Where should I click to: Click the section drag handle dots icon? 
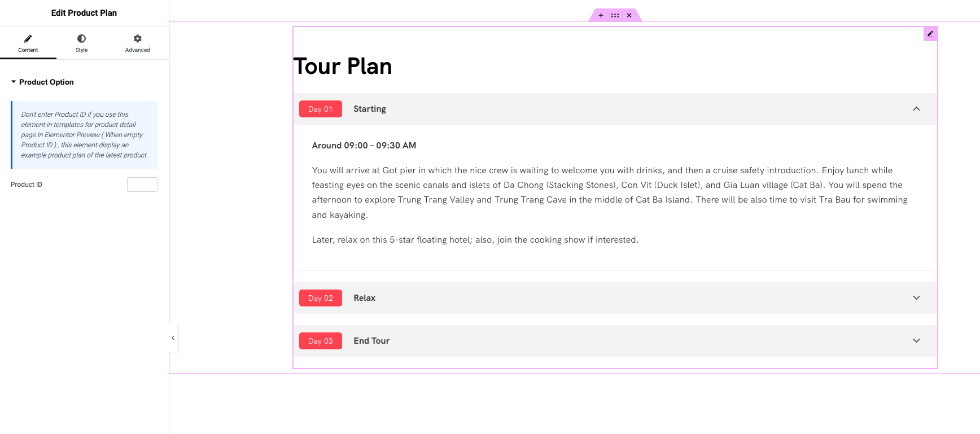point(615,15)
